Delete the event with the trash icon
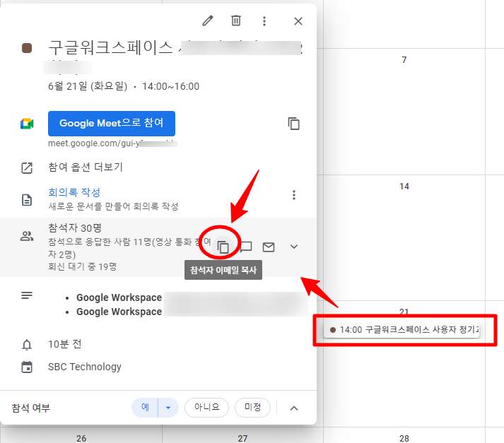Screen dimensions: 504x443 [236, 21]
